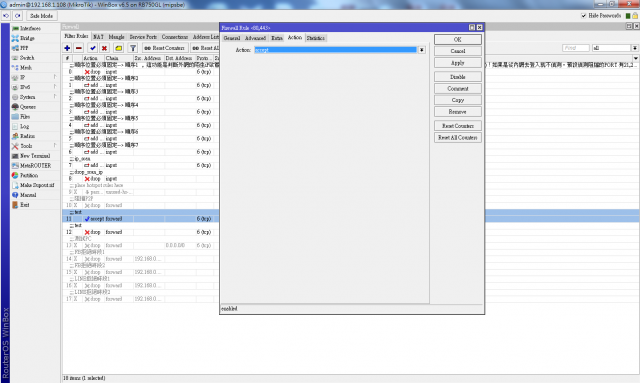
Task: Click Make Supout.rif in the sidebar
Action: 36,185
